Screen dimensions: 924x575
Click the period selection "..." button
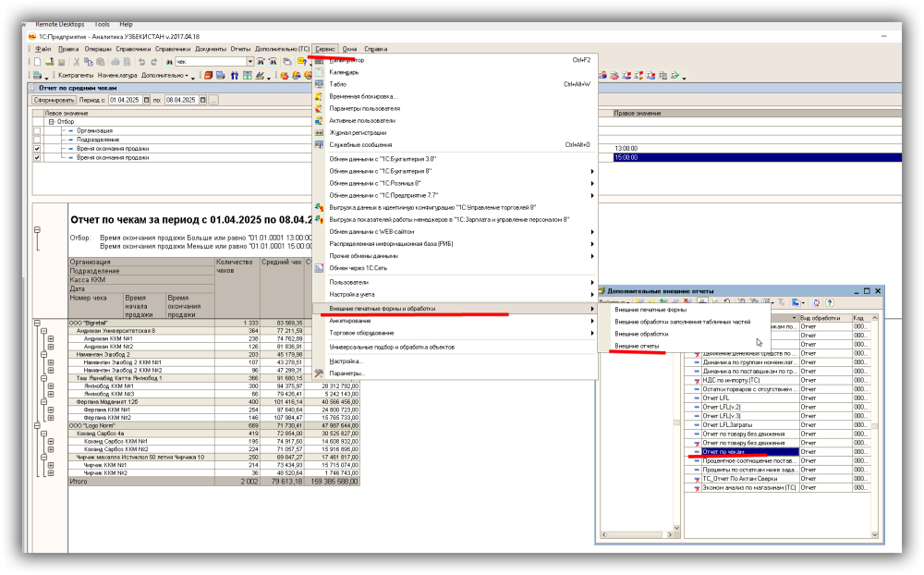(213, 100)
